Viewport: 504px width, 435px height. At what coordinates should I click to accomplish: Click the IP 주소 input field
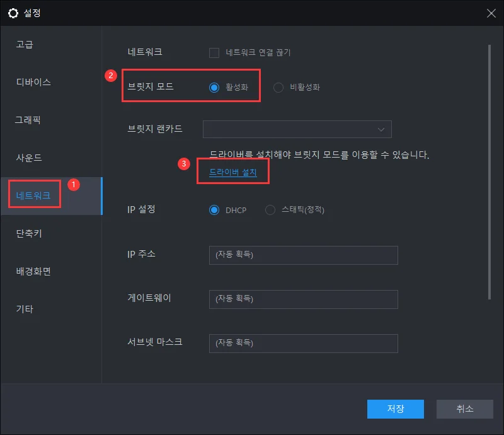coord(304,255)
